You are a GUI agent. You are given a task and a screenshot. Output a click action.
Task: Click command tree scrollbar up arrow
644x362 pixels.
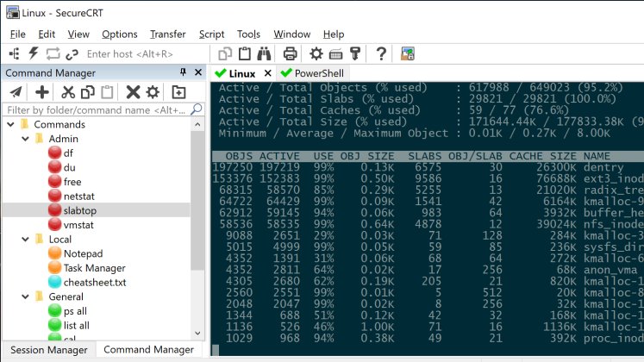pos(197,124)
